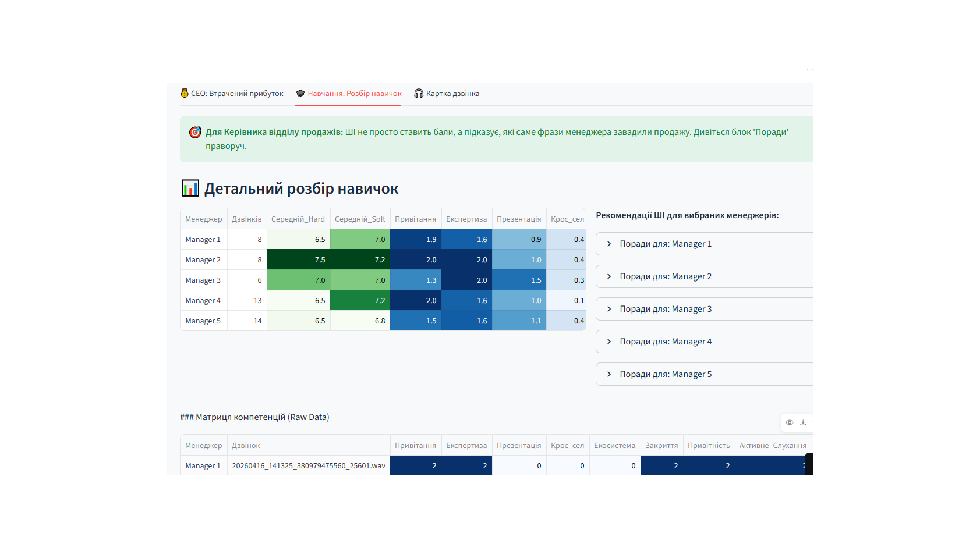This screenshot has width=980, height=544.
Task: Click the bar chart icon beside Детальний розбір навичок
Action: [x=190, y=189]
